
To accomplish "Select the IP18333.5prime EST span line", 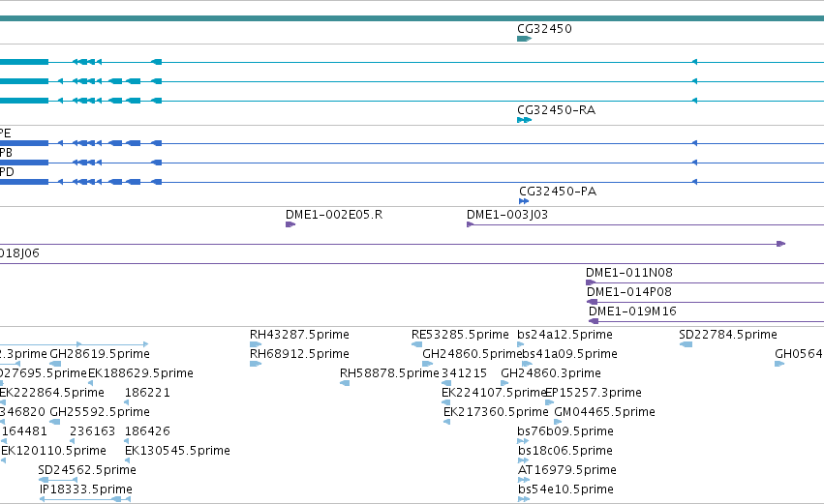I will 85,499.
